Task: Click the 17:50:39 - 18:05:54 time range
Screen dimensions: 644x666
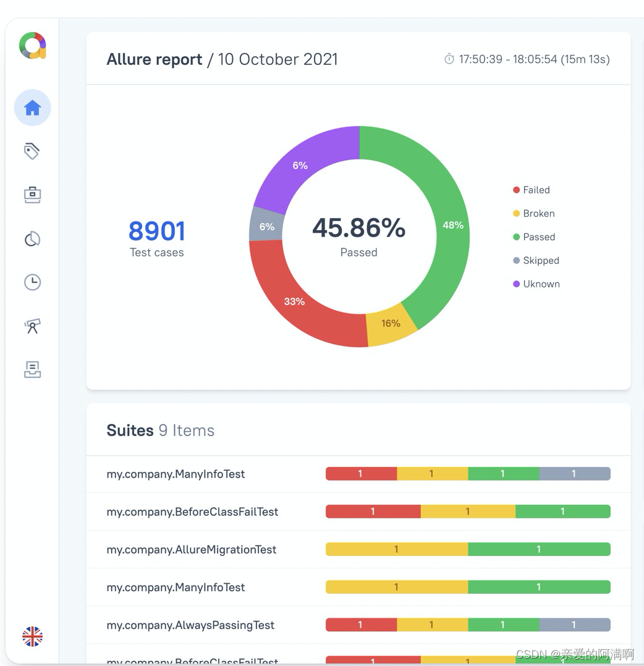Action: (x=535, y=59)
